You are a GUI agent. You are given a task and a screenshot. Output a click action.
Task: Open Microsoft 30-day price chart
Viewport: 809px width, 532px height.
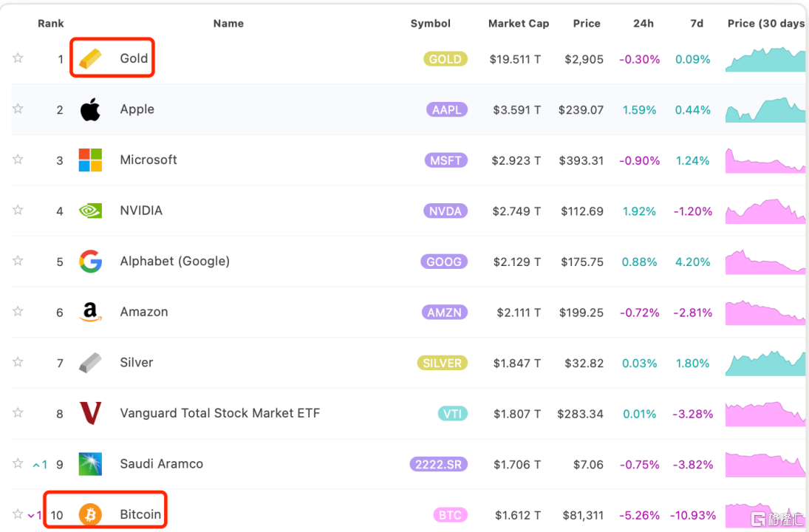point(765,160)
